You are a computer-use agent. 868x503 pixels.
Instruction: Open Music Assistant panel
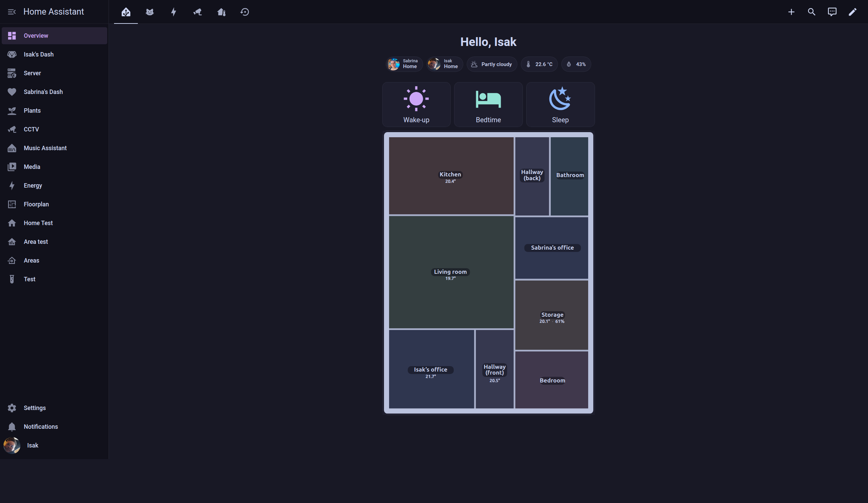pos(54,148)
